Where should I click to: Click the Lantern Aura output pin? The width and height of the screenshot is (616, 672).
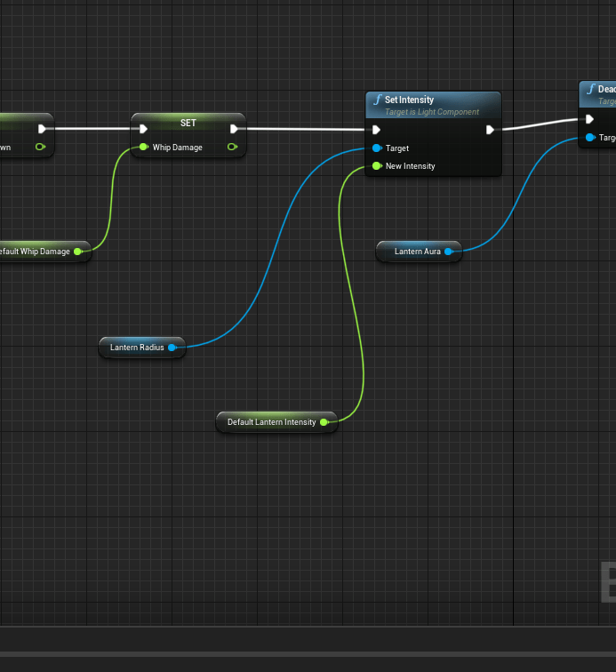pos(449,252)
